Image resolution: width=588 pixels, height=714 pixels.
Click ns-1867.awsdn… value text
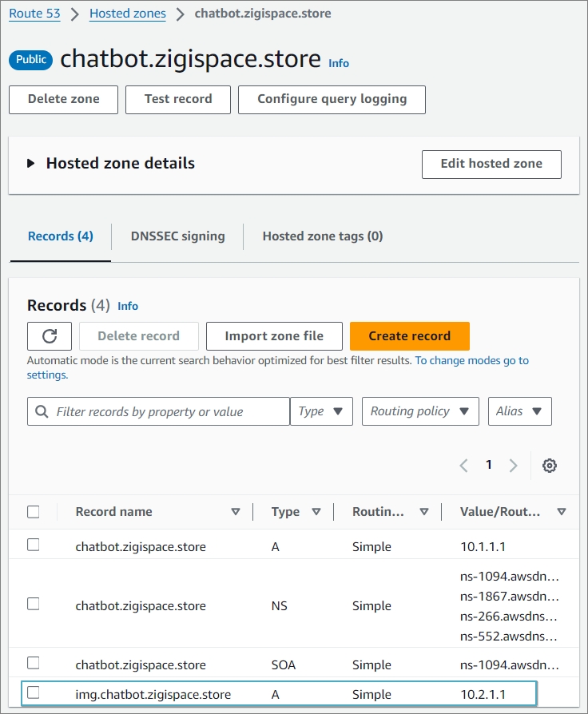[x=509, y=596]
